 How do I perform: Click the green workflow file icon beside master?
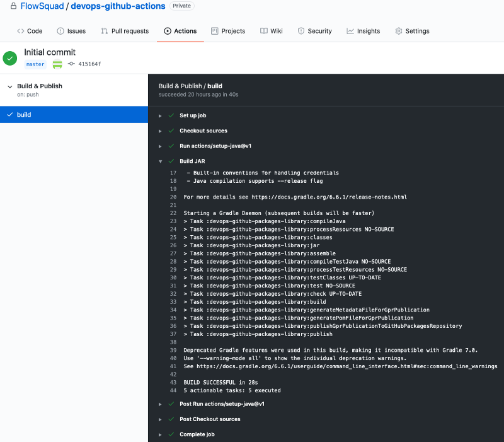coord(57,64)
